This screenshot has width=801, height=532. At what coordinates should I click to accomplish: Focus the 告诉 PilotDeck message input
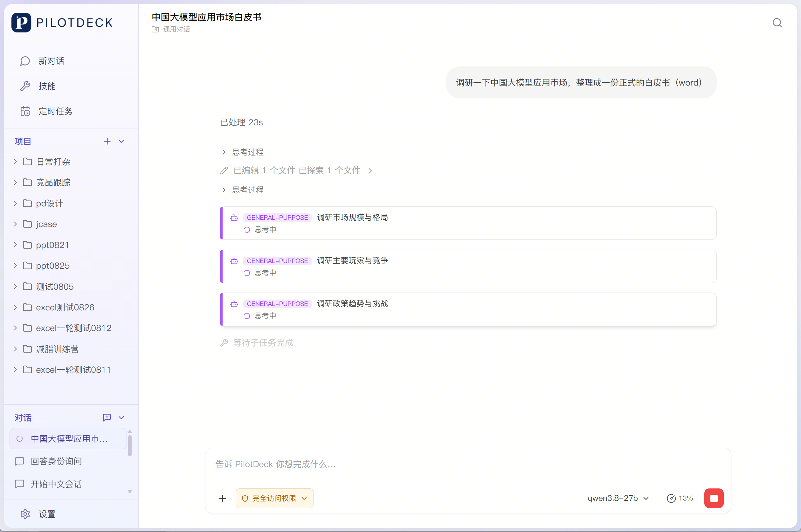pos(468,464)
